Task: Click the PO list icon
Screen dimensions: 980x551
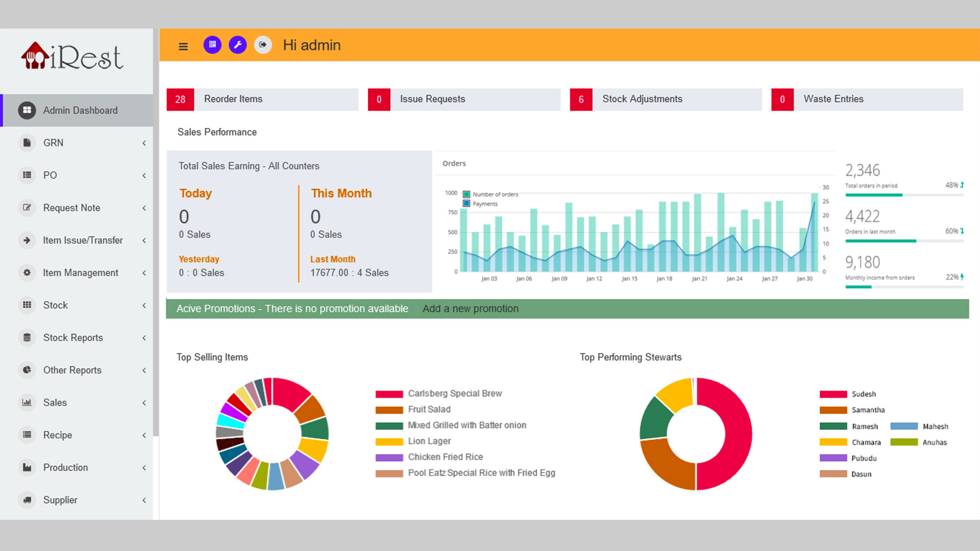Action: click(27, 175)
